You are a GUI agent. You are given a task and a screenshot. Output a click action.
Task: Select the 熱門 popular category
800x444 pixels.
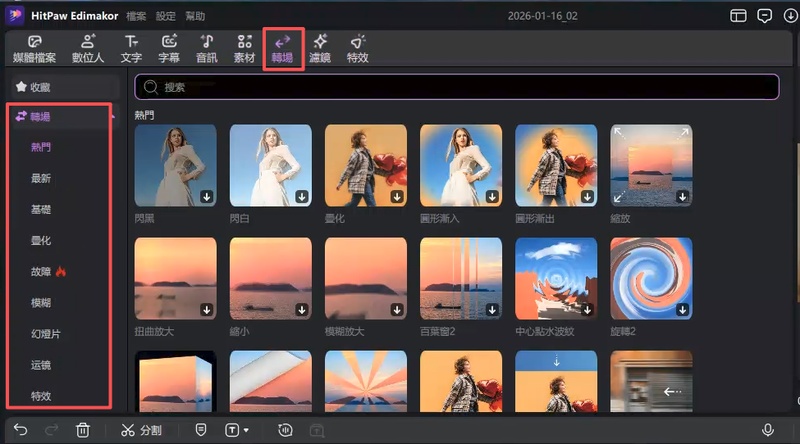(41, 147)
